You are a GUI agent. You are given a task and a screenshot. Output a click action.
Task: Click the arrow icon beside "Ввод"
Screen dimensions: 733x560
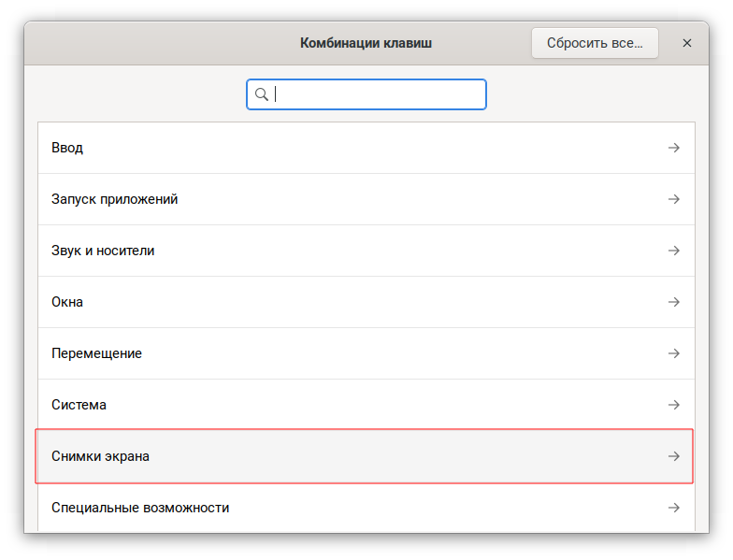[673, 148]
